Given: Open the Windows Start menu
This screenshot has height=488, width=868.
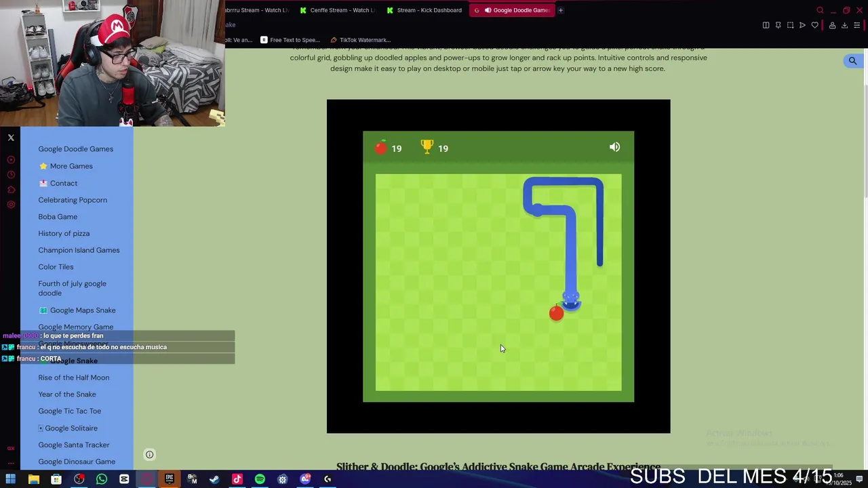Looking at the screenshot, I should [x=11, y=479].
